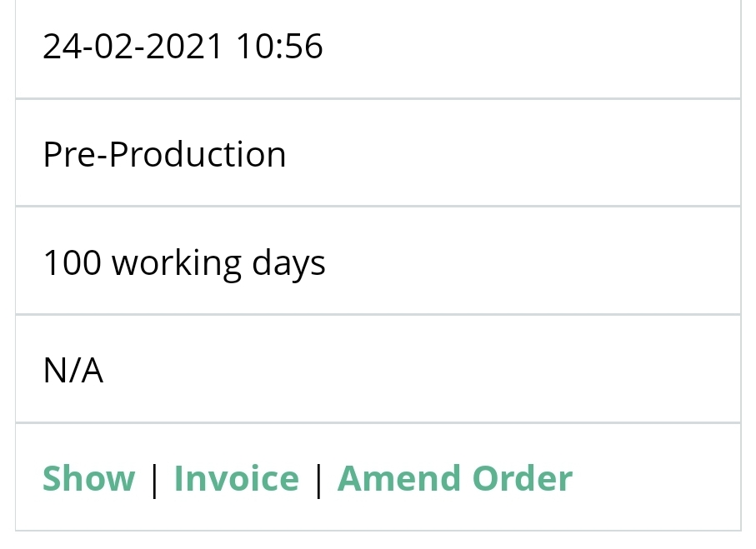The width and height of the screenshot is (756, 549).
Task: Click the "Production" part of Pre-Production text
Action: click(x=198, y=154)
